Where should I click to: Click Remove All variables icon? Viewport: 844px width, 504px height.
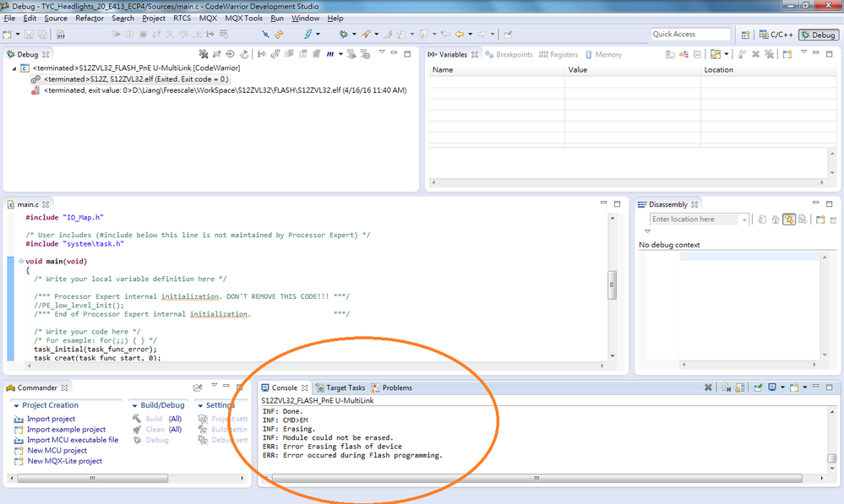tap(769, 54)
